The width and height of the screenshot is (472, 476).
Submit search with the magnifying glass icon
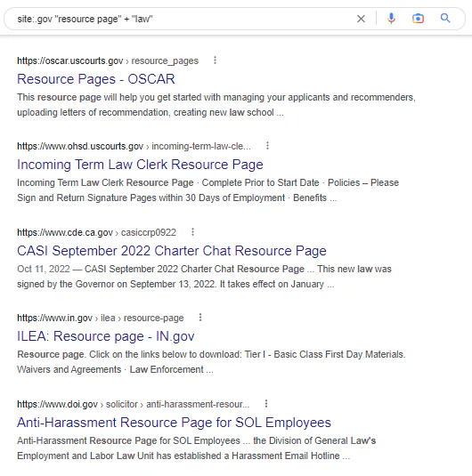(x=445, y=18)
